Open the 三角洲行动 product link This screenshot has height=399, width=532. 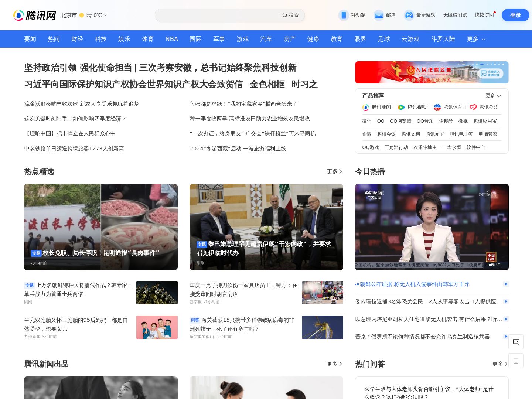396,147
